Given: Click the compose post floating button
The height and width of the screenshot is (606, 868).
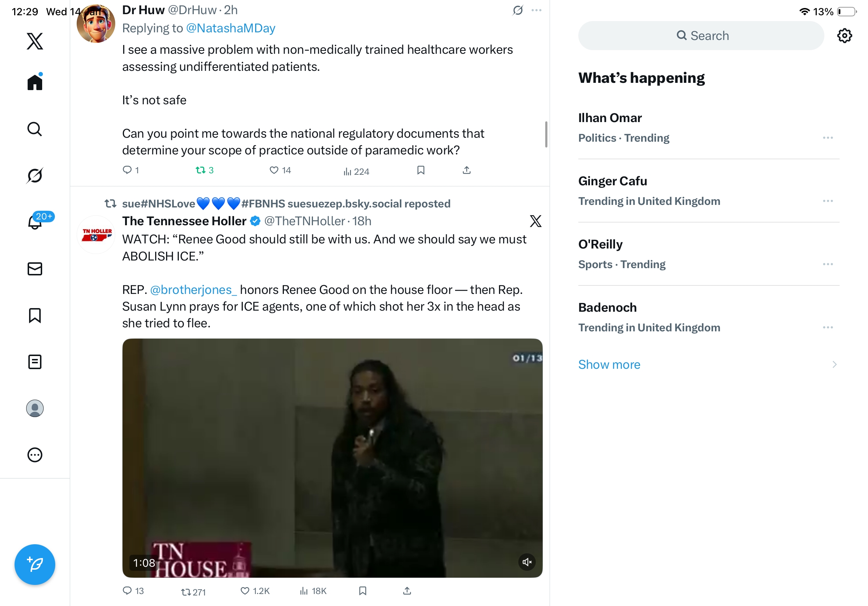Looking at the screenshot, I should pos(35,564).
